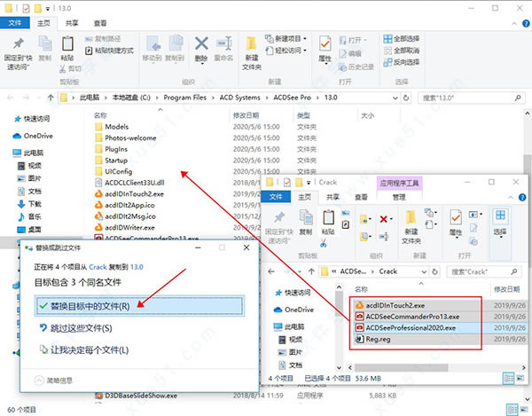
Task: Switch to Share tab in the 13.0 window
Action: click(72, 23)
